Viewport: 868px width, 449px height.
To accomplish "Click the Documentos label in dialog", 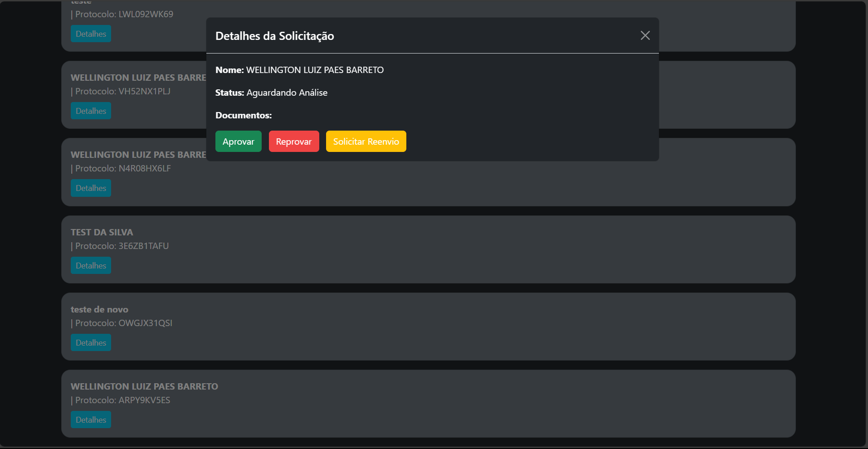I will click(x=244, y=115).
